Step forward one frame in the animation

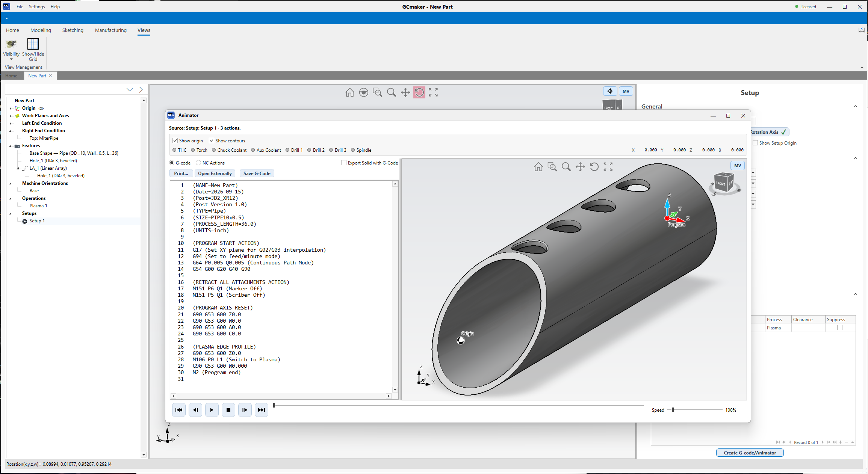pyautogui.click(x=245, y=410)
